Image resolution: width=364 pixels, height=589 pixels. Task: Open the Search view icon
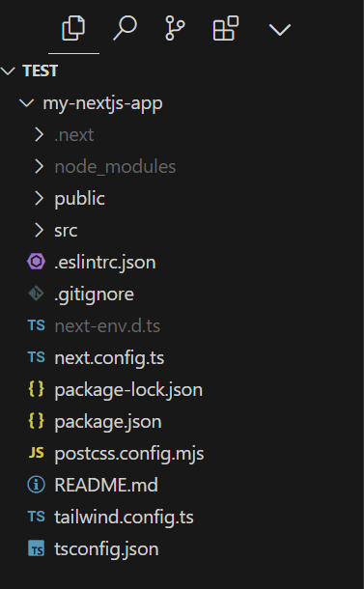[x=125, y=28]
